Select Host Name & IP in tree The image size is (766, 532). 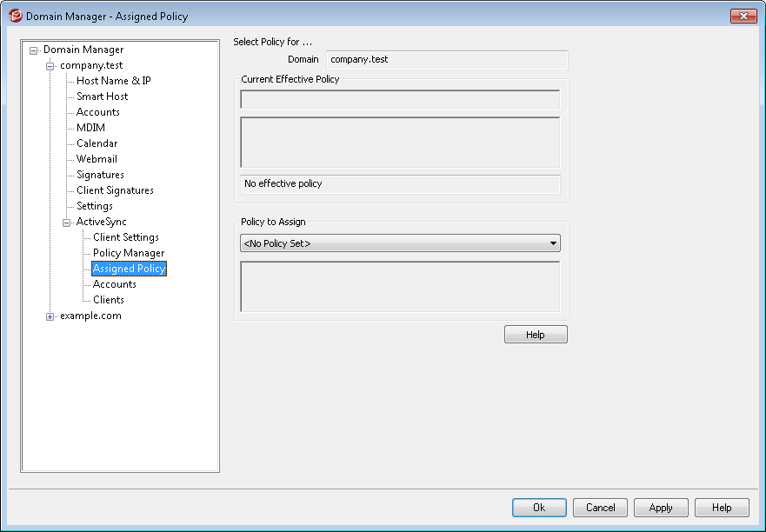pyautogui.click(x=113, y=81)
